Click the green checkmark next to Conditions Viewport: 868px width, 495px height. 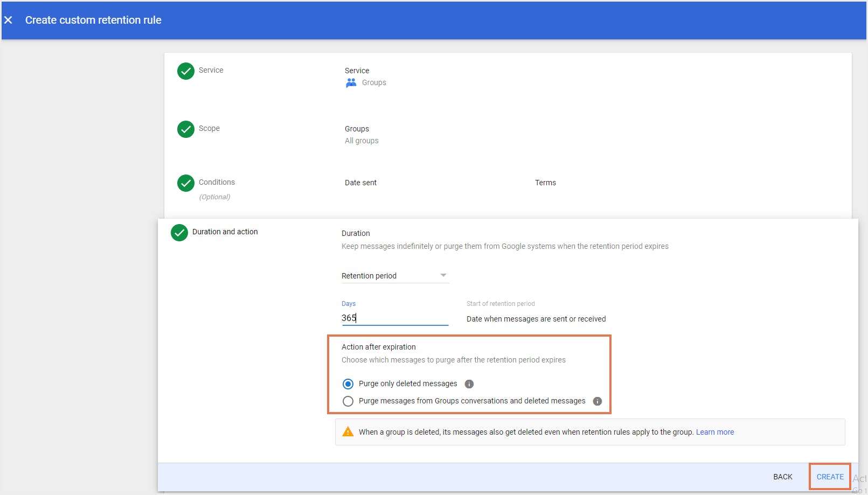(186, 183)
